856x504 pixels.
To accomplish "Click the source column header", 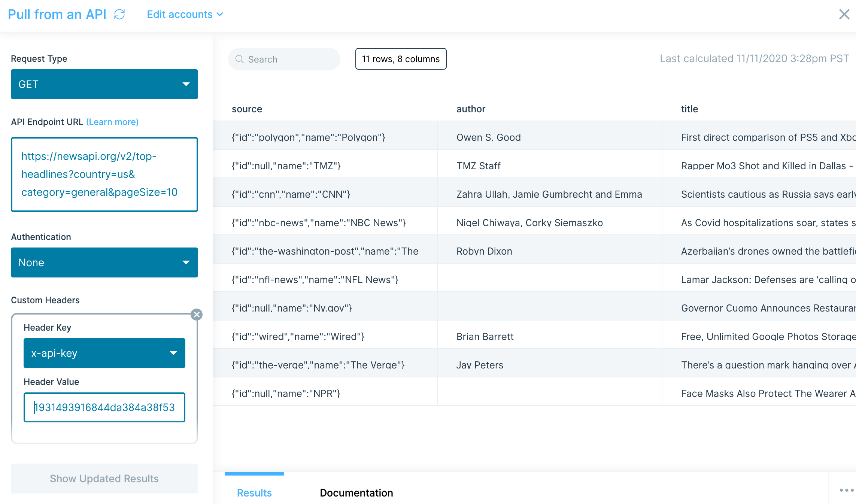I will [247, 109].
